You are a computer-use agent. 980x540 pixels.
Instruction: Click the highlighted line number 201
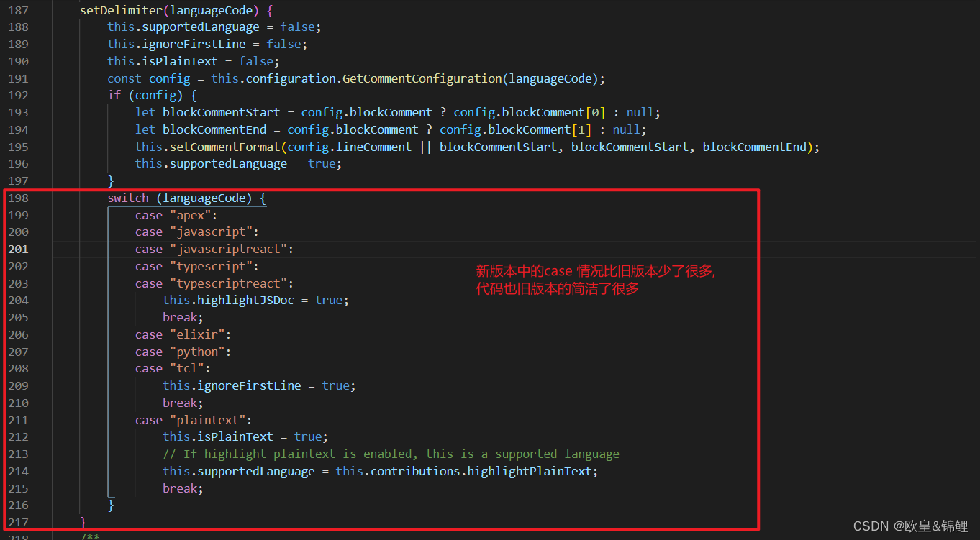pyautogui.click(x=18, y=250)
